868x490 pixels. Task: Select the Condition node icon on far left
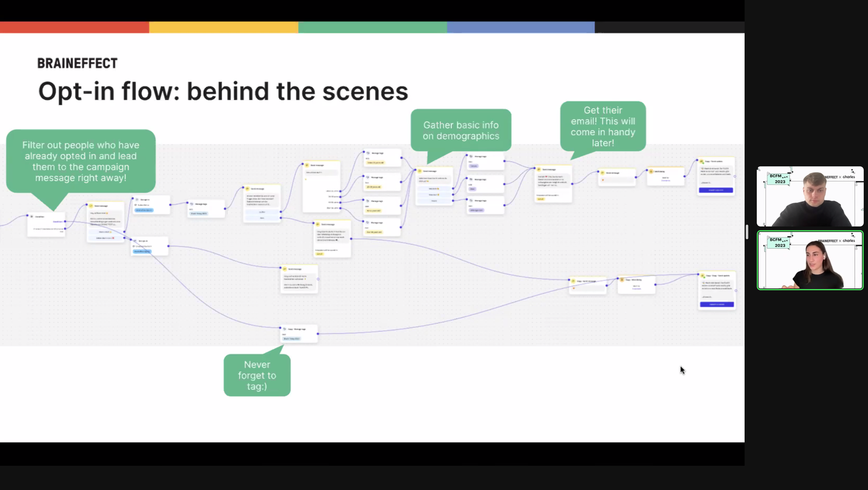click(31, 216)
